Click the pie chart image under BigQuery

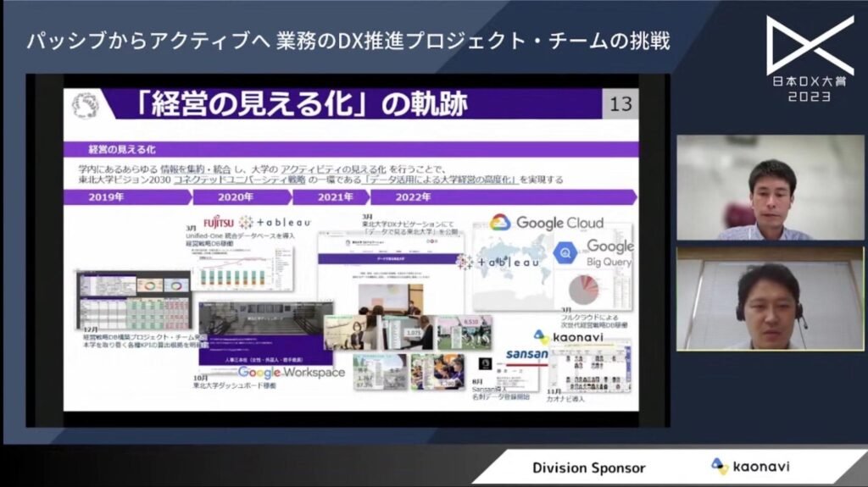584,290
